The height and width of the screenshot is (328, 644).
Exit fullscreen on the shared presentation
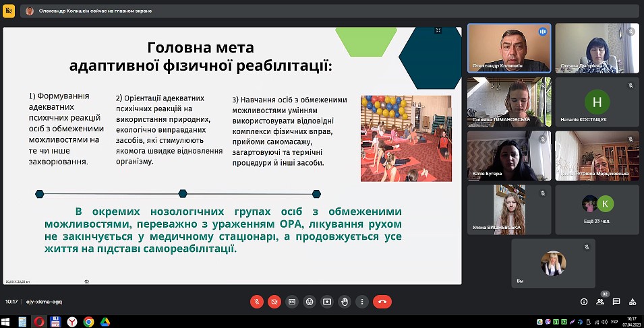438,30
